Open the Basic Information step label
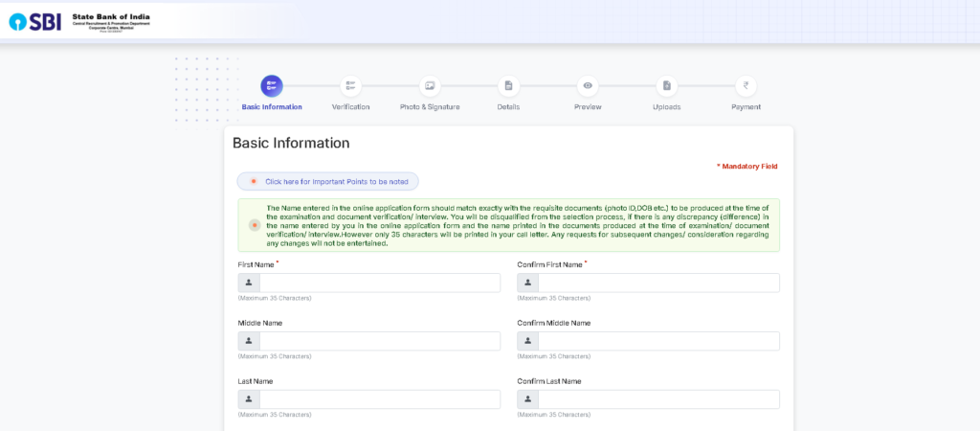This screenshot has width=980, height=431. [272, 107]
